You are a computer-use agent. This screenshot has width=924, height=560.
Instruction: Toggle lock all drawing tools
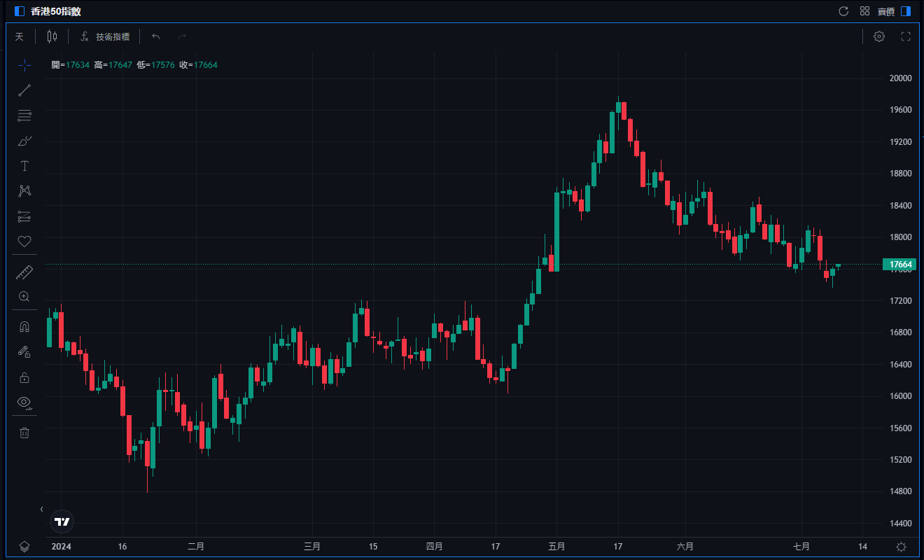(x=24, y=377)
